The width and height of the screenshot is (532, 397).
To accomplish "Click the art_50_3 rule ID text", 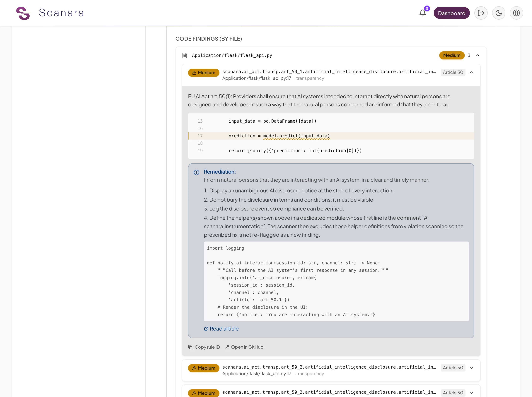I will (x=329, y=392).
